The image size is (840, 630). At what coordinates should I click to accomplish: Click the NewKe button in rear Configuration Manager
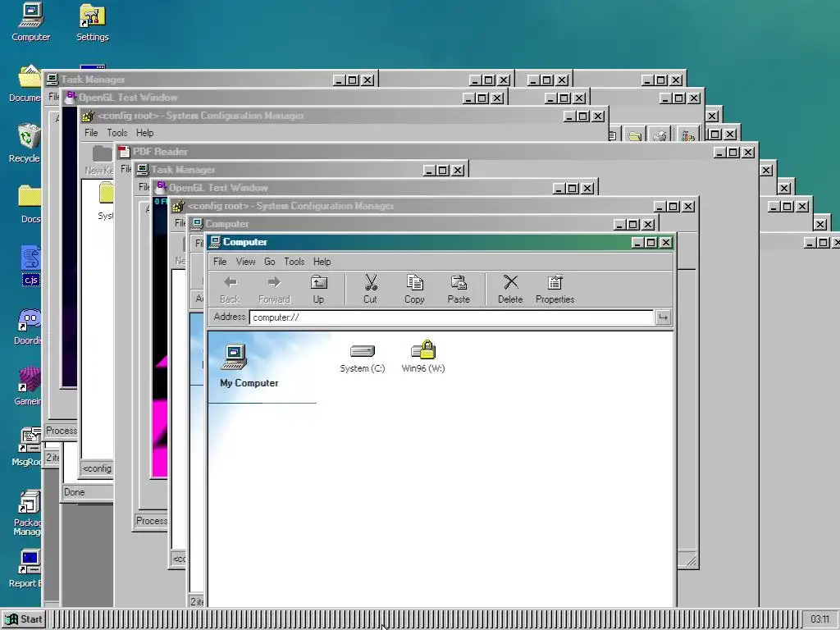(99, 161)
